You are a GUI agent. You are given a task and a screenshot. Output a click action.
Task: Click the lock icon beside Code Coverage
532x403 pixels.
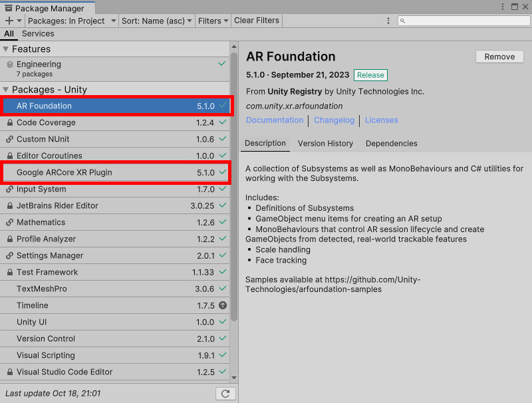point(10,122)
